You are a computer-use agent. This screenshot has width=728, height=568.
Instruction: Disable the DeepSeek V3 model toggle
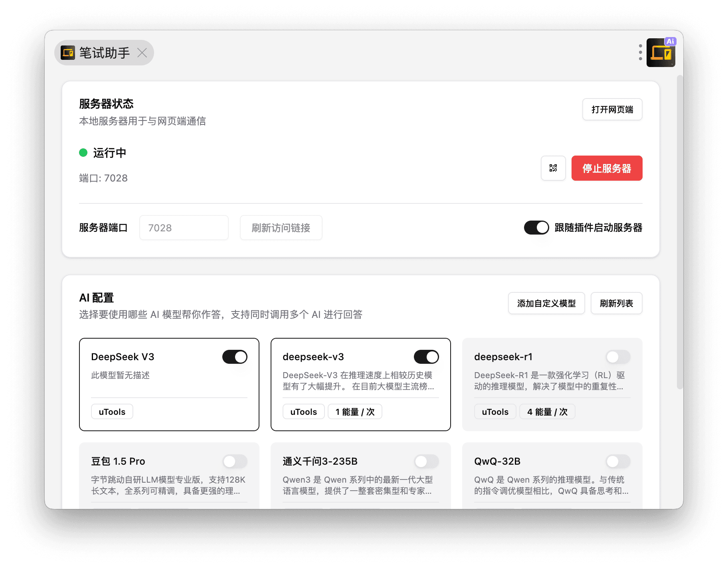pyautogui.click(x=235, y=357)
